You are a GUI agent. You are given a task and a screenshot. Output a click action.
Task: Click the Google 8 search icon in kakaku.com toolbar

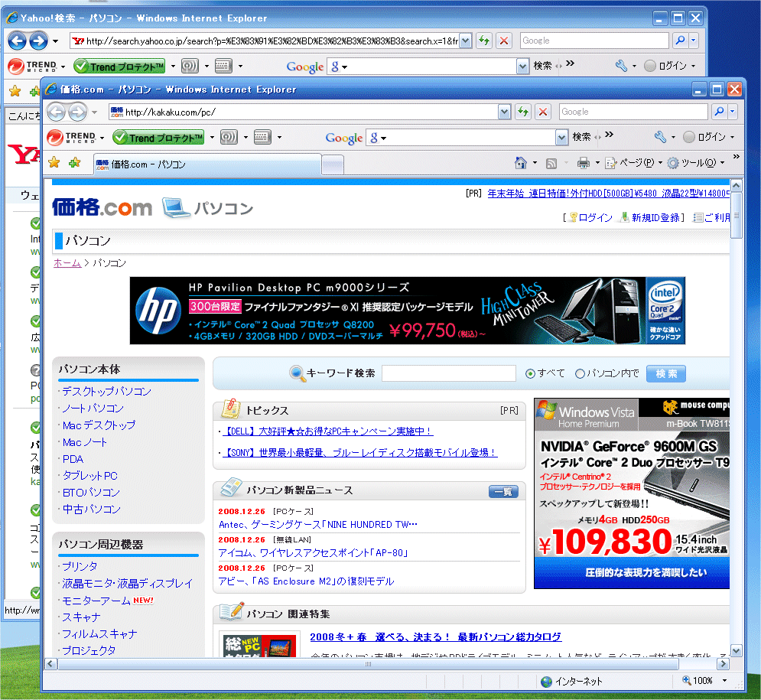pyautogui.click(x=374, y=138)
